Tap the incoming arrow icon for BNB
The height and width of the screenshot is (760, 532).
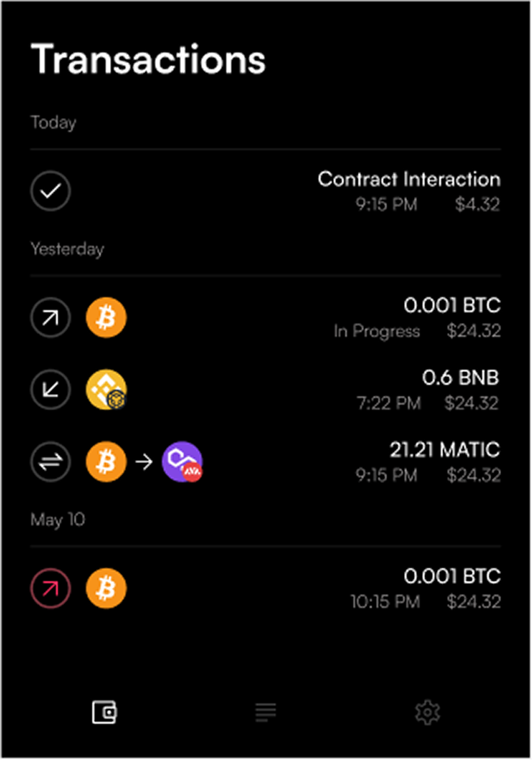[x=51, y=390]
